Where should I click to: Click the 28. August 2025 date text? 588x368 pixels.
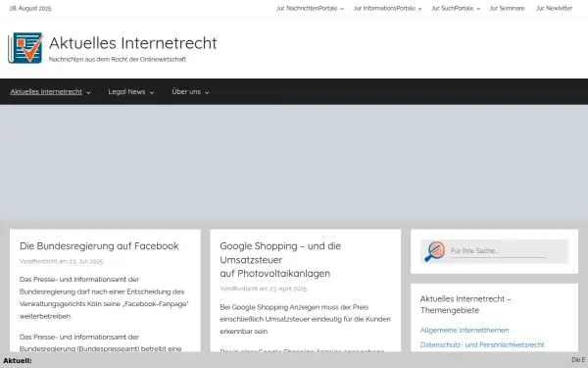point(30,8)
